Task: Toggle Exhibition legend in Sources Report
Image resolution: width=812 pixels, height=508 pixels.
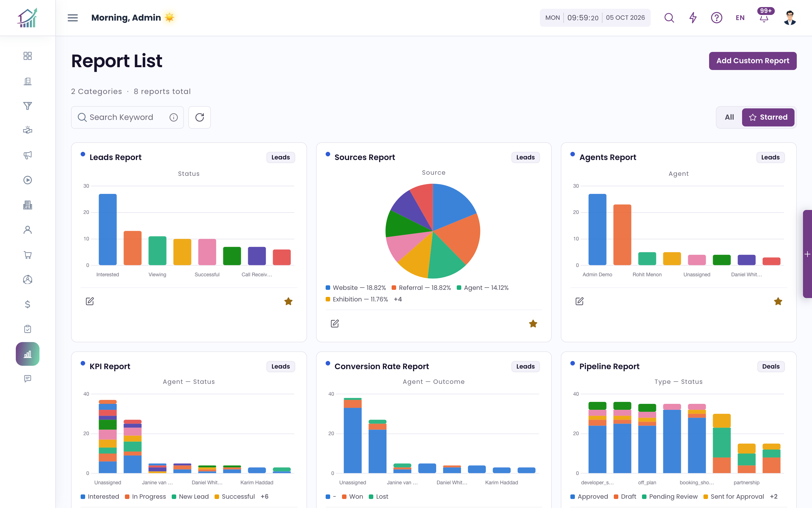Action: [x=357, y=299]
